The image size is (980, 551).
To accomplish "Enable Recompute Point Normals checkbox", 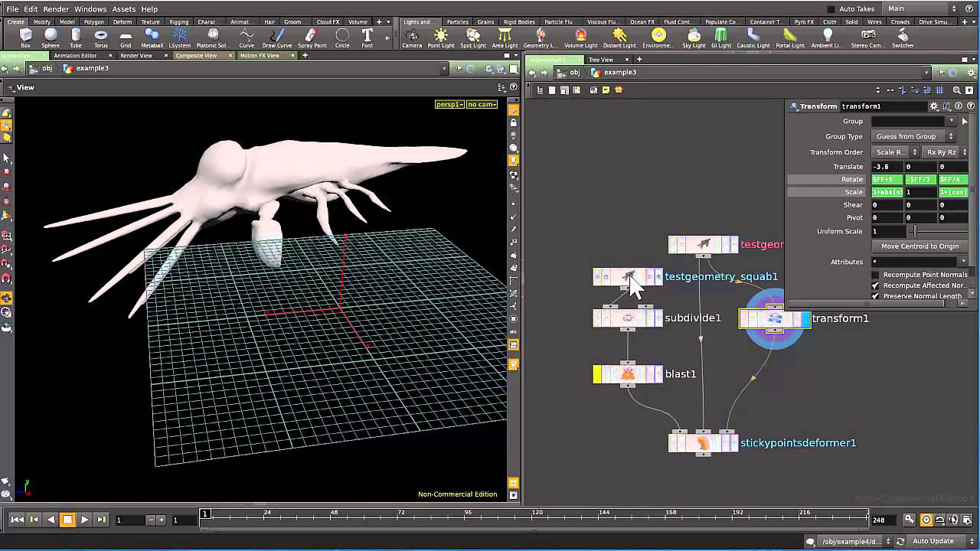I will tap(875, 275).
